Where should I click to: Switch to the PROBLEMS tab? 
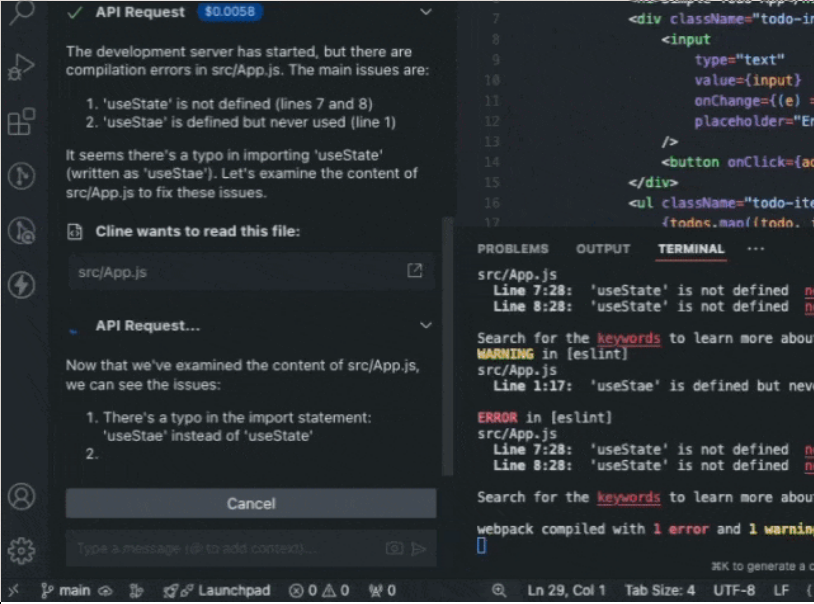point(512,249)
